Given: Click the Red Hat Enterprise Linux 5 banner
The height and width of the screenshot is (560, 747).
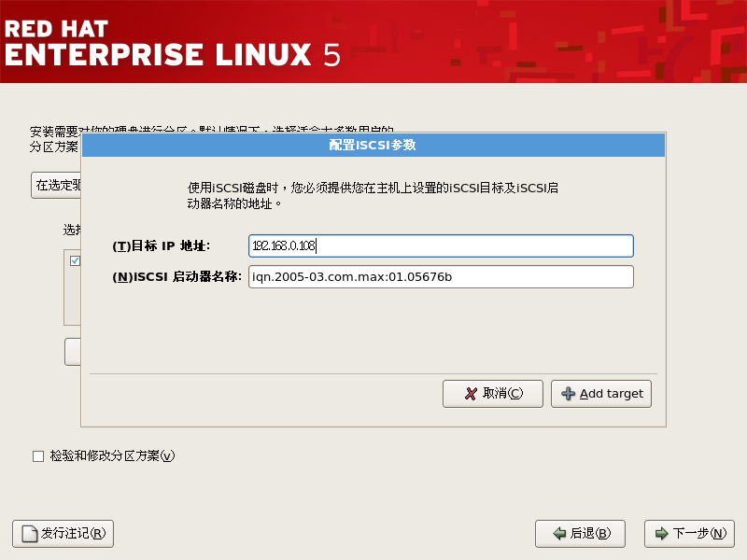Looking at the screenshot, I should [x=373, y=41].
